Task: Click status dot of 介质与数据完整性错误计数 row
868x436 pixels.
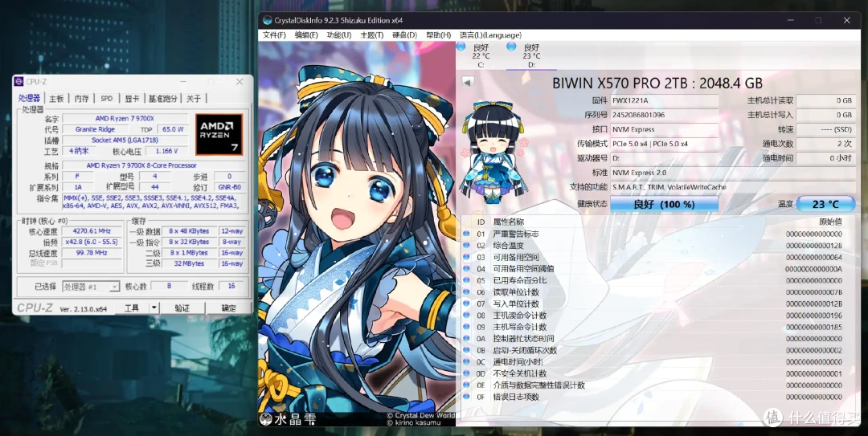Action: tap(467, 385)
